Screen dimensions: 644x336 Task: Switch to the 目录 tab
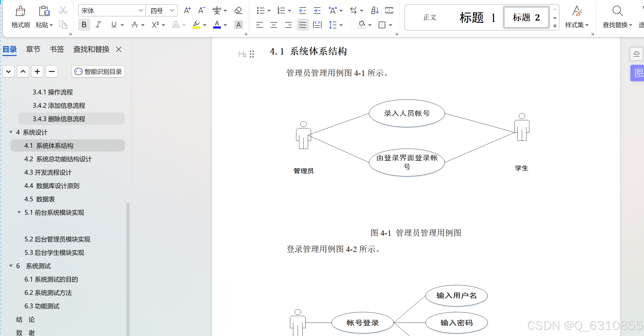[x=10, y=49]
